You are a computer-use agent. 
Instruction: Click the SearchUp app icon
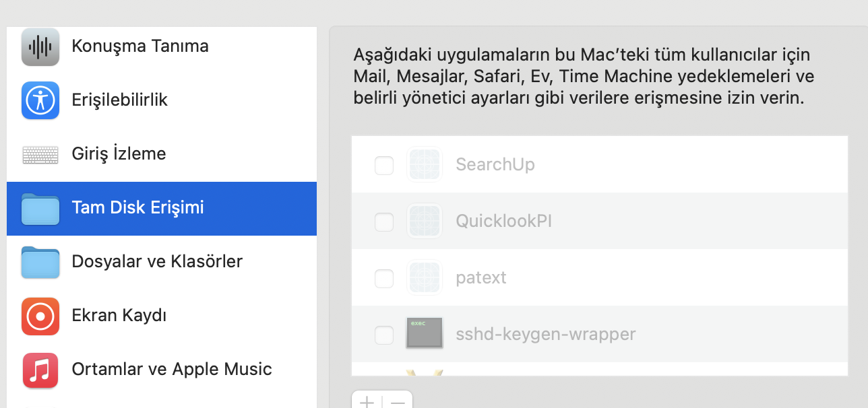point(424,164)
